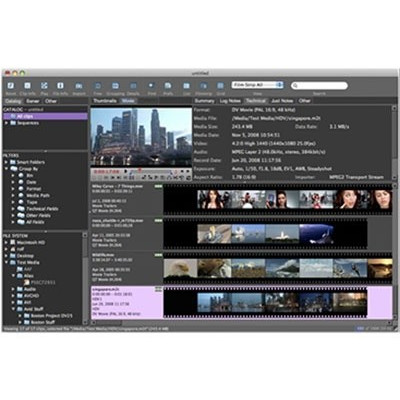Select the Desktop folder in File System
This screenshot has width=400, height=400.
tap(25, 256)
